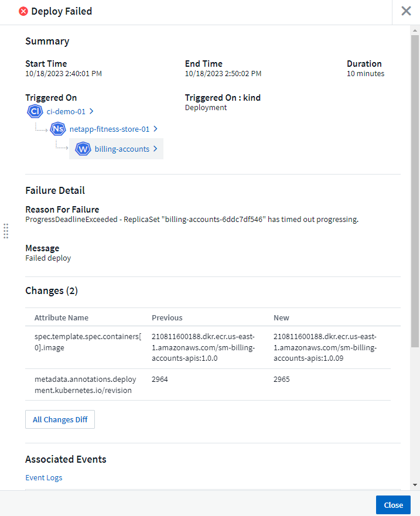Click the red Deploy Failed error icon
The image size is (420, 516).
click(23, 11)
